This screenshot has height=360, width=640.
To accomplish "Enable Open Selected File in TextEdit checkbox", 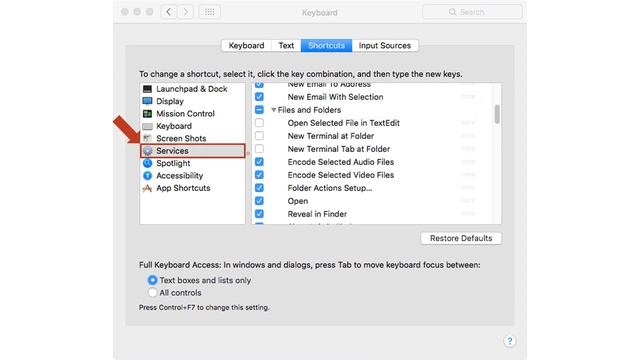I will [x=259, y=122].
